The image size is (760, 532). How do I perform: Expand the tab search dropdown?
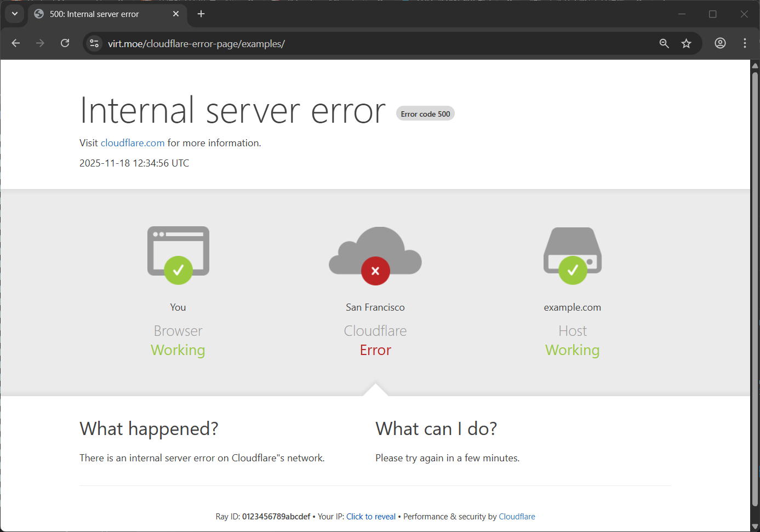point(15,14)
